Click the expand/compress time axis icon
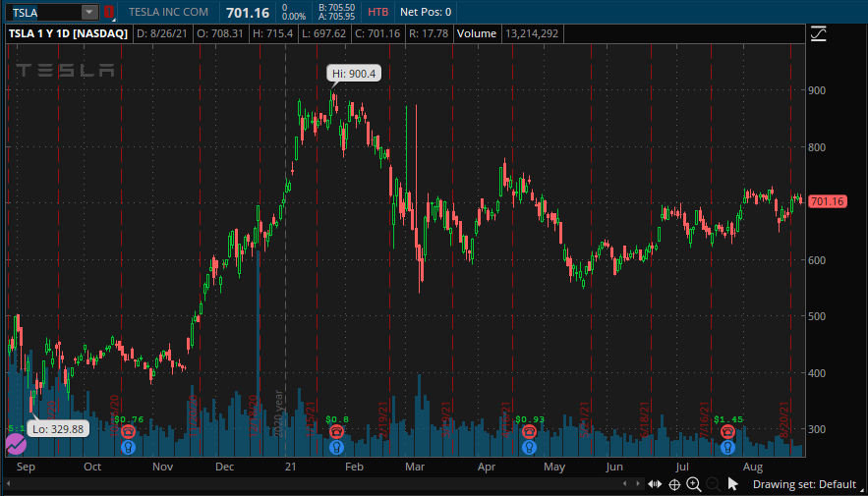The height and width of the screenshot is (496, 868). 655,484
